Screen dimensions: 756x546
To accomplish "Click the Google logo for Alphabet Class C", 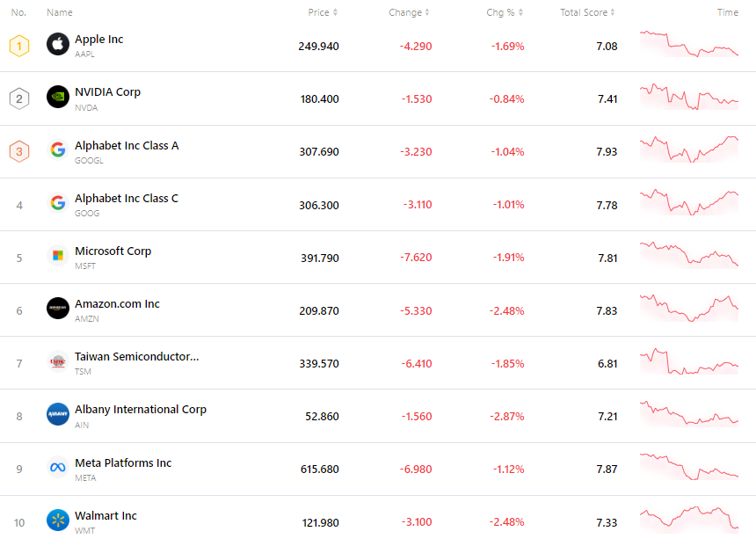I will (57, 203).
